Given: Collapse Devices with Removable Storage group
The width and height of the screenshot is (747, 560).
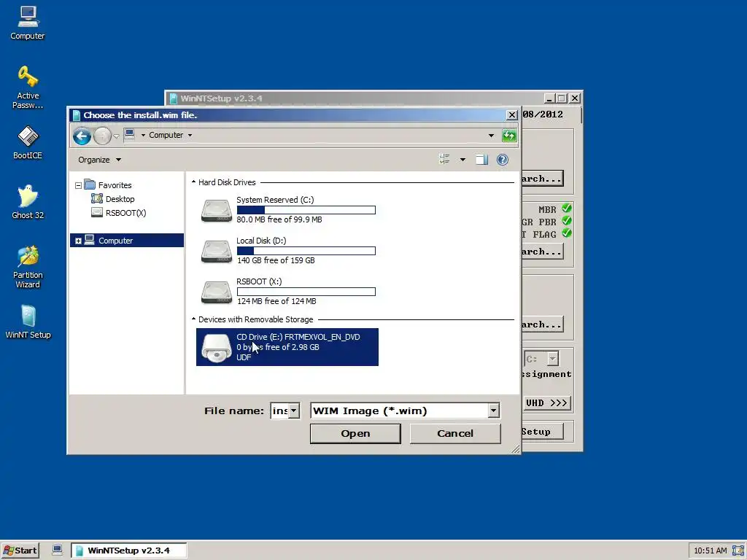Looking at the screenshot, I should pyautogui.click(x=193, y=319).
